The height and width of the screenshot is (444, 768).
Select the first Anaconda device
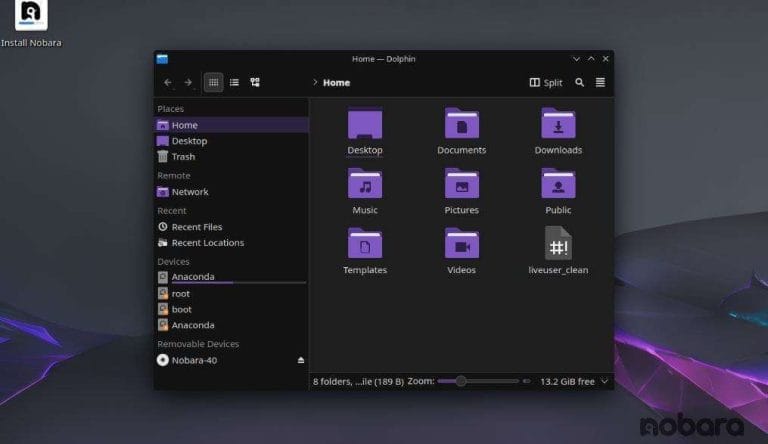(231, 277)
